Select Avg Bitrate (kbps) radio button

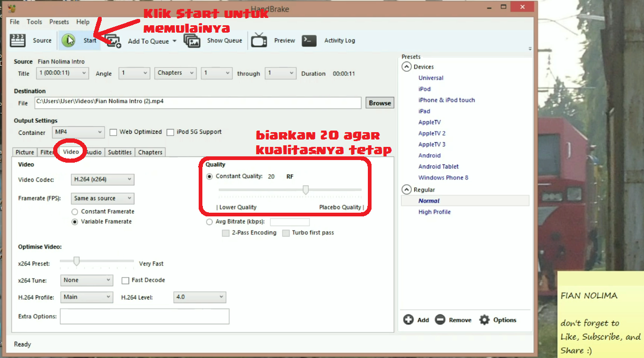point(210,222)
